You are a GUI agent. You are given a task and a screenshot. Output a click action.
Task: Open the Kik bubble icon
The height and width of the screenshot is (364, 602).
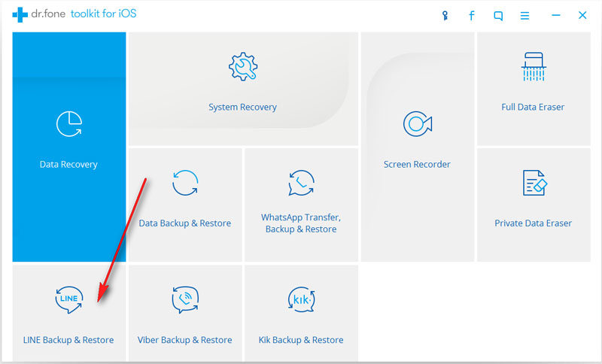coord(302,299)
